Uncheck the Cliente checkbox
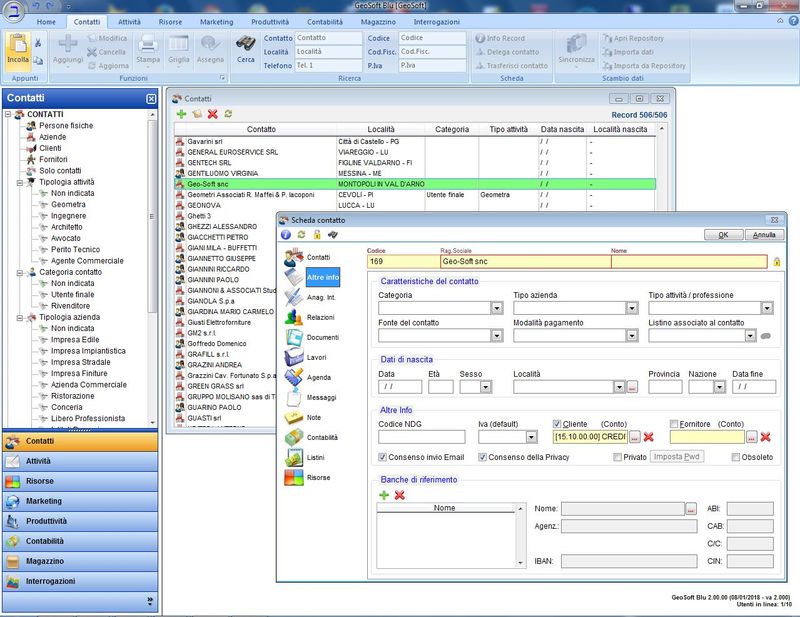Image resolution: width=800 pixels, height=617 pixels. (558, 423)
